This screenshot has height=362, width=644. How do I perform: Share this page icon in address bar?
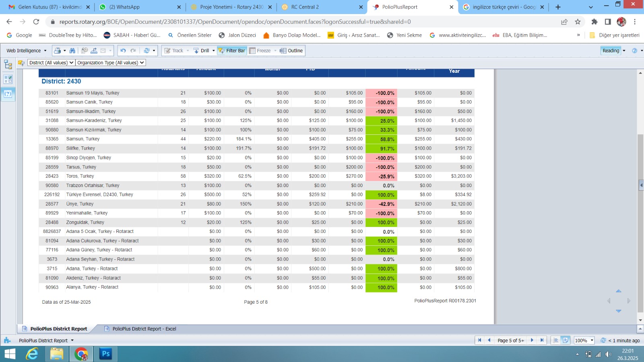pos(564,22)
